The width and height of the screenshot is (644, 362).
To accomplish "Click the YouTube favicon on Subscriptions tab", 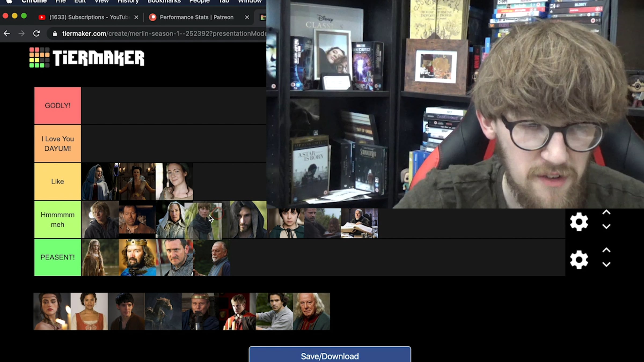I will point(42,17).
